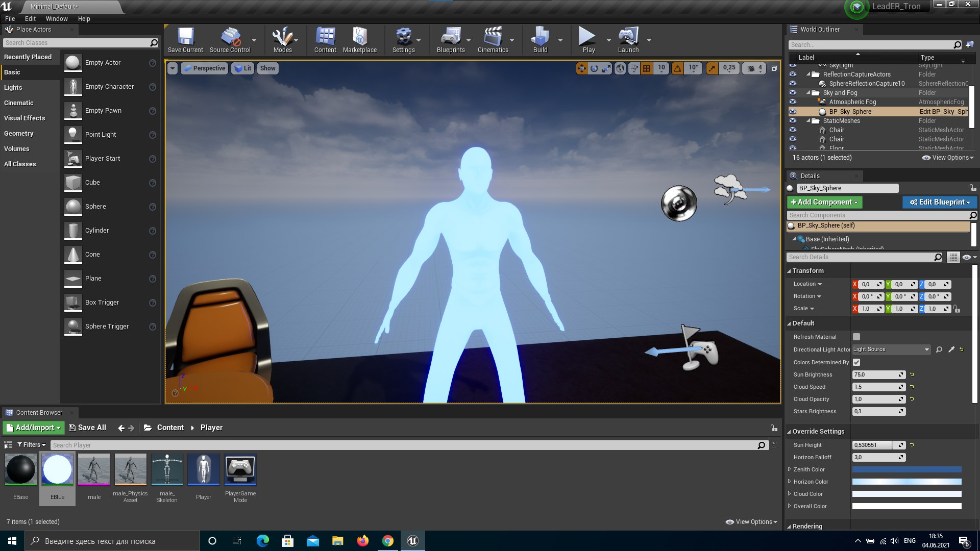The image size is (980, 551).
Task: Start Play in editor
Action: 589,40
